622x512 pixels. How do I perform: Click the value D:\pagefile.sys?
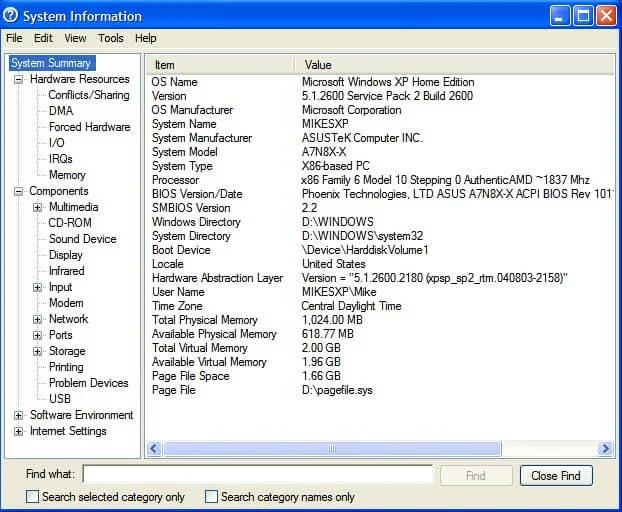tap(337, 390)
